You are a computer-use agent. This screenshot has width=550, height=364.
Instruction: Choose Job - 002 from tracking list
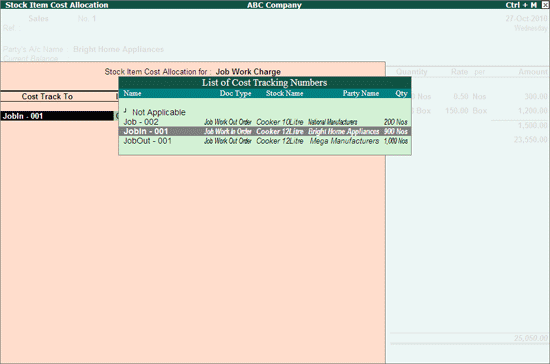click(265, 122)
